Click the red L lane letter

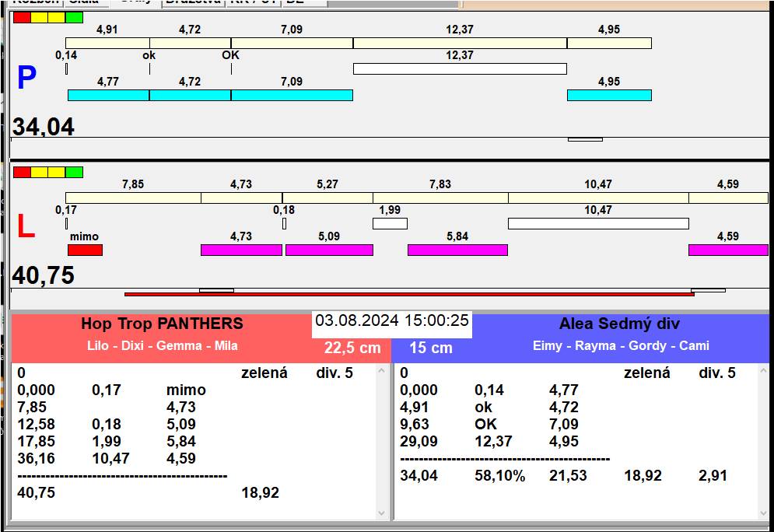(x=26, y=226)
